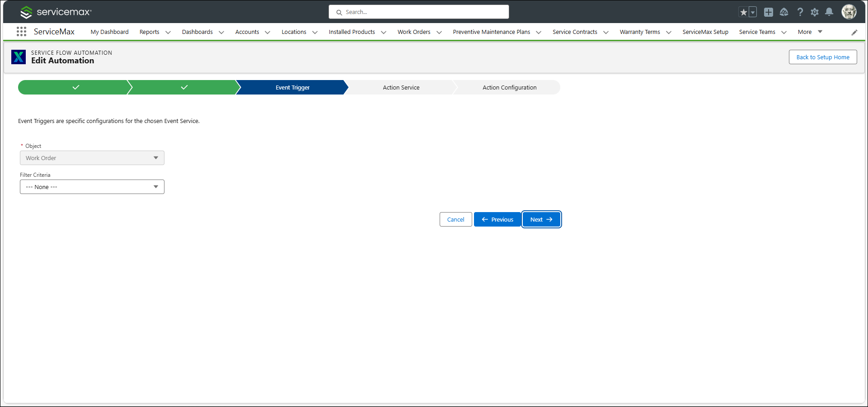Go to second completed wizard step

184,87
